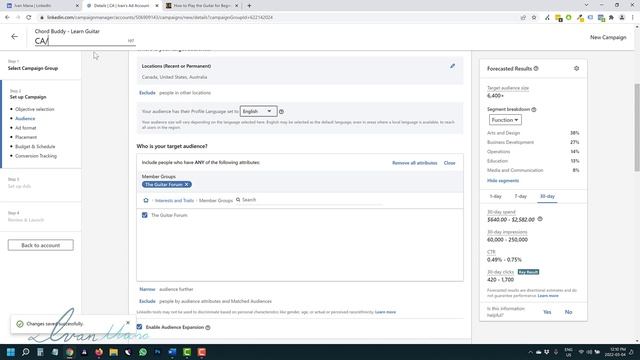The height and width of the screenshot is (360, 640).
Task: Click Exclude people in other locations
Action: point(147,93)
